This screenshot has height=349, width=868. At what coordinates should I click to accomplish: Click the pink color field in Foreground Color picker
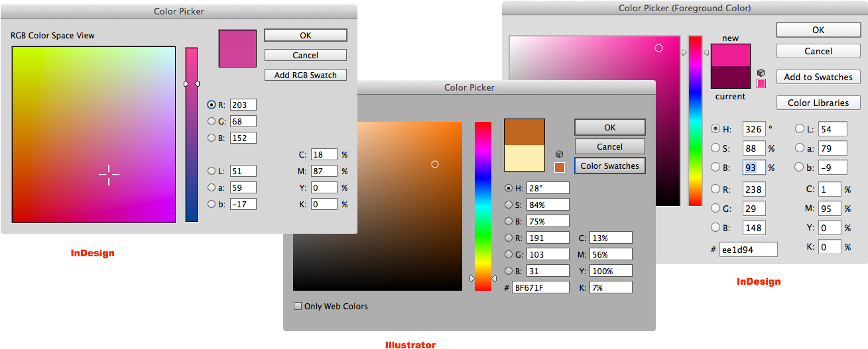click(x=595, y=121)
